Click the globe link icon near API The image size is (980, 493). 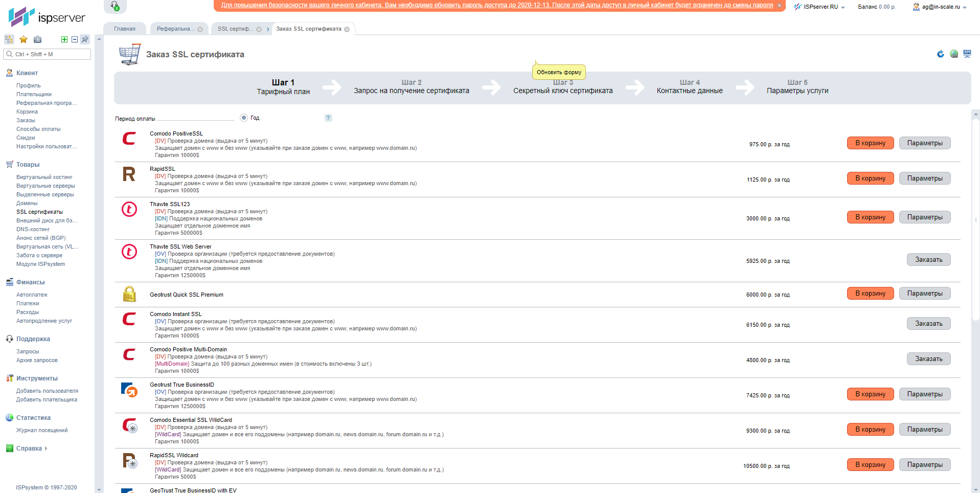954,54
